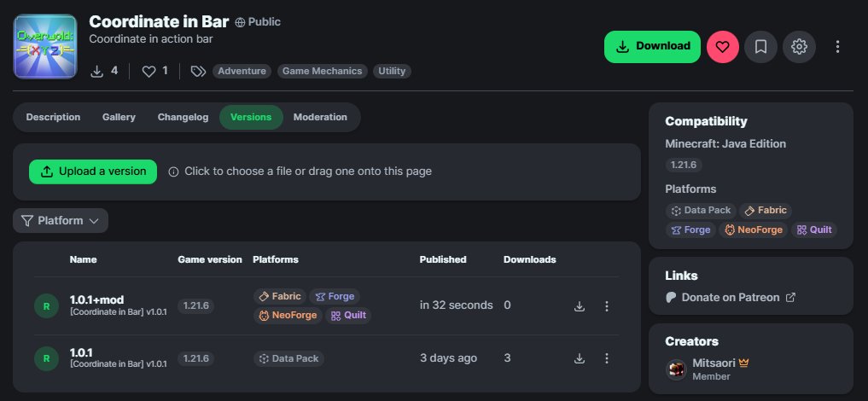The height and width of the screenshot is (401, 868).
Task: Click the Coordinate in Bar project icon
Action: tap(45, 46)
